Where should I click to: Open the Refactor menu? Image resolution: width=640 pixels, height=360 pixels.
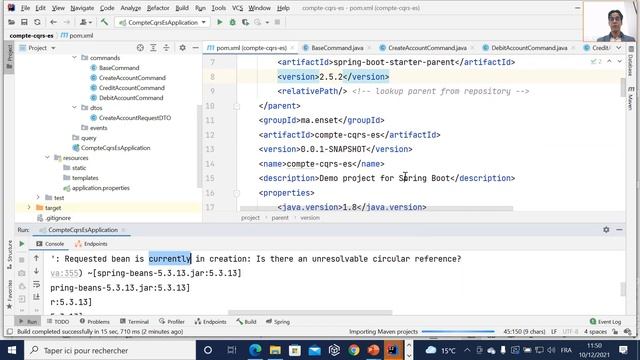tap(158, 8)
